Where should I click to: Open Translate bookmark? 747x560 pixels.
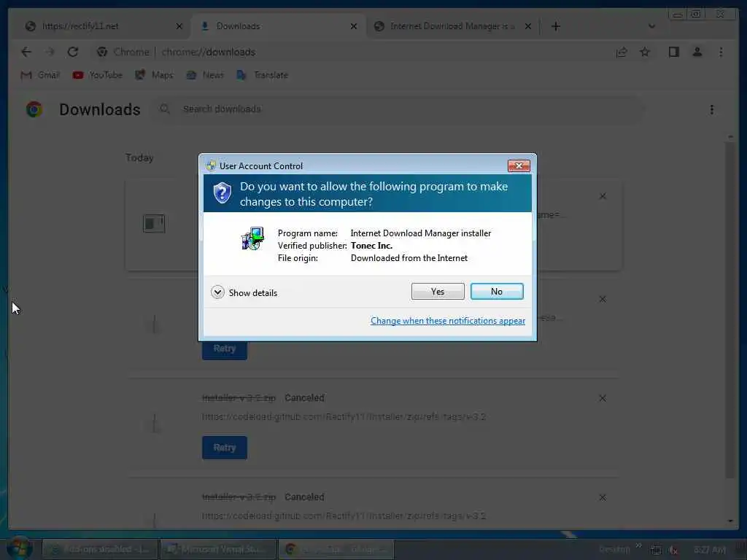(x=263, y=75)
